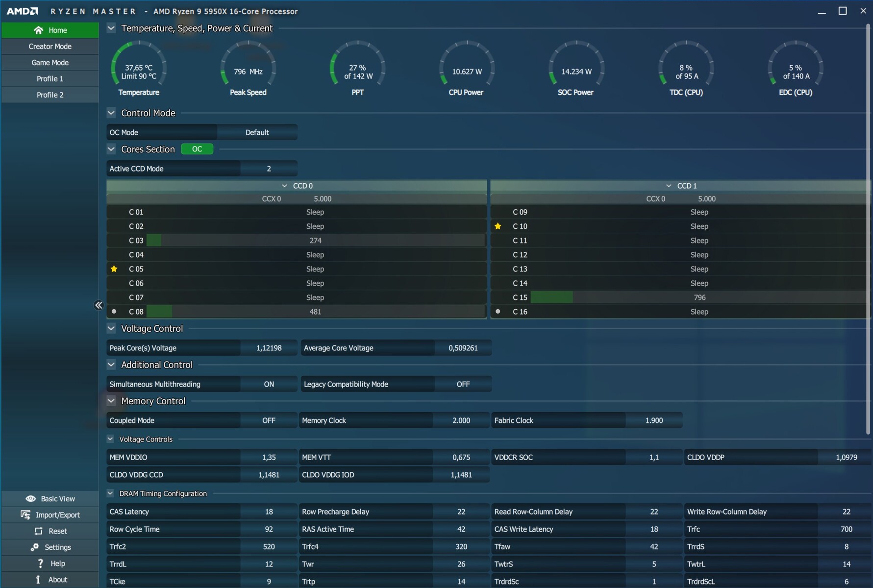Click the Import/Export icon
The height and width of the screenshot is (588, 873).
tap(25, 515)
